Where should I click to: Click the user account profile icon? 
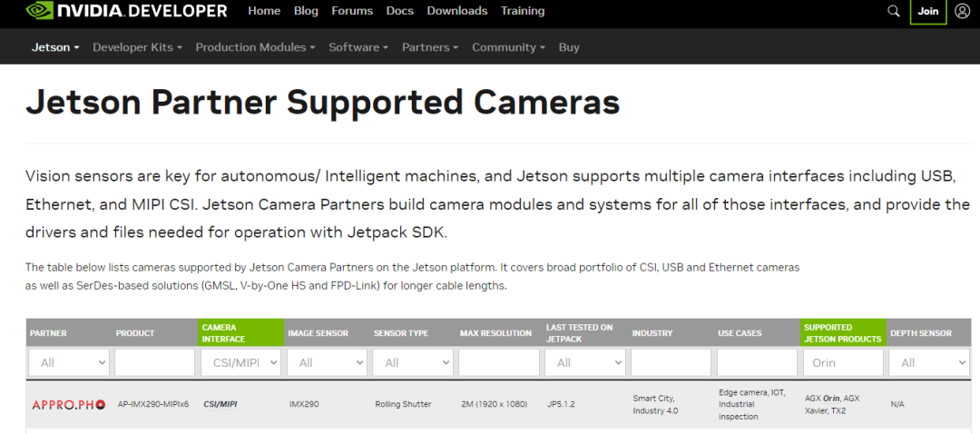coord(962,12)
